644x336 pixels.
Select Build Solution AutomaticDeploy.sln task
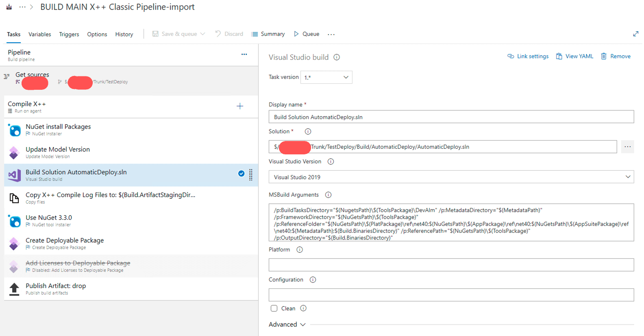[x=131, y=175]
